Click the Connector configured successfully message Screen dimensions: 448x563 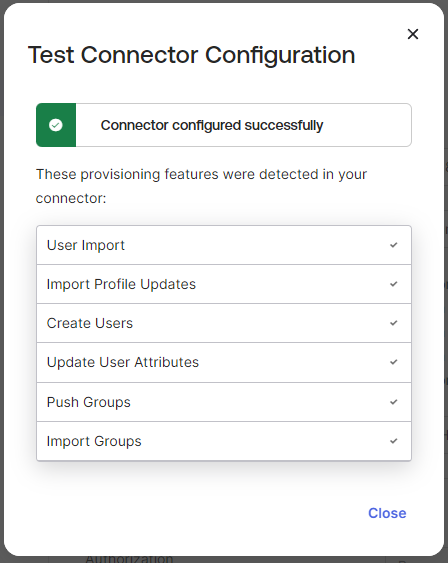coord(212,125)
